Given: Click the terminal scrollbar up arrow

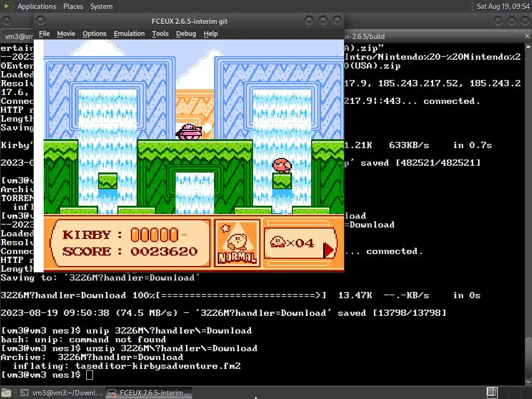Looking at the screenshot, I should 528,46.
